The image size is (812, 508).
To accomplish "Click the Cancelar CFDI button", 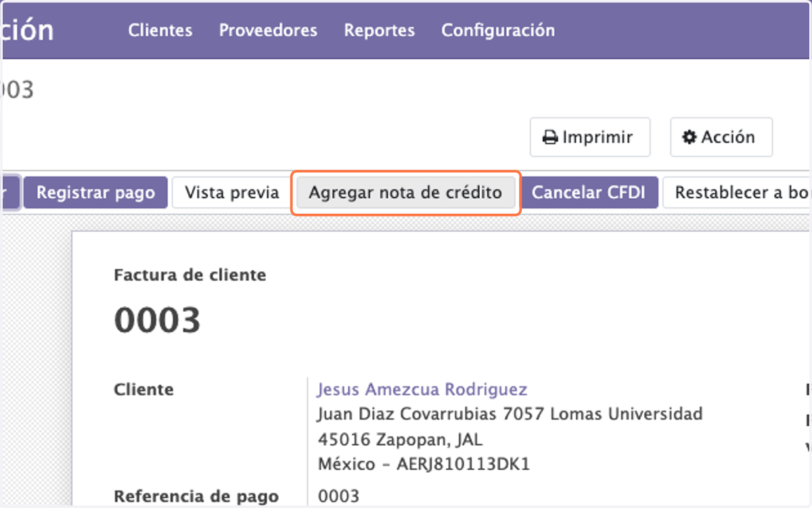I will click(589, 193).
